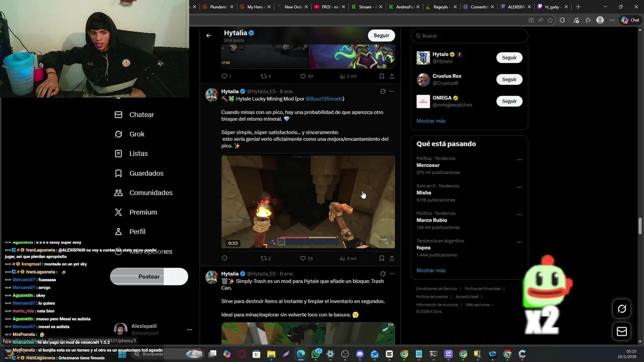Open Grok from the sidebar
The width and height of the screenshot is (644, 362).
130,134
